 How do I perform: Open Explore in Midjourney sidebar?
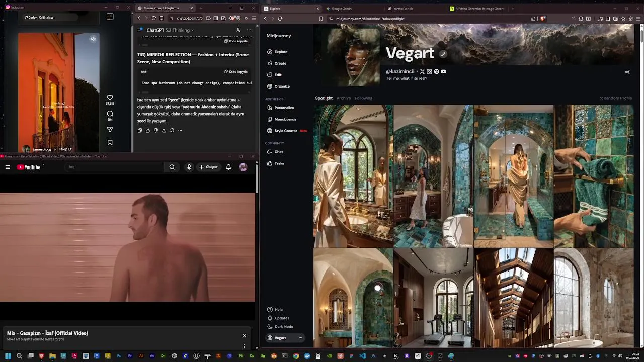point(277,52)
